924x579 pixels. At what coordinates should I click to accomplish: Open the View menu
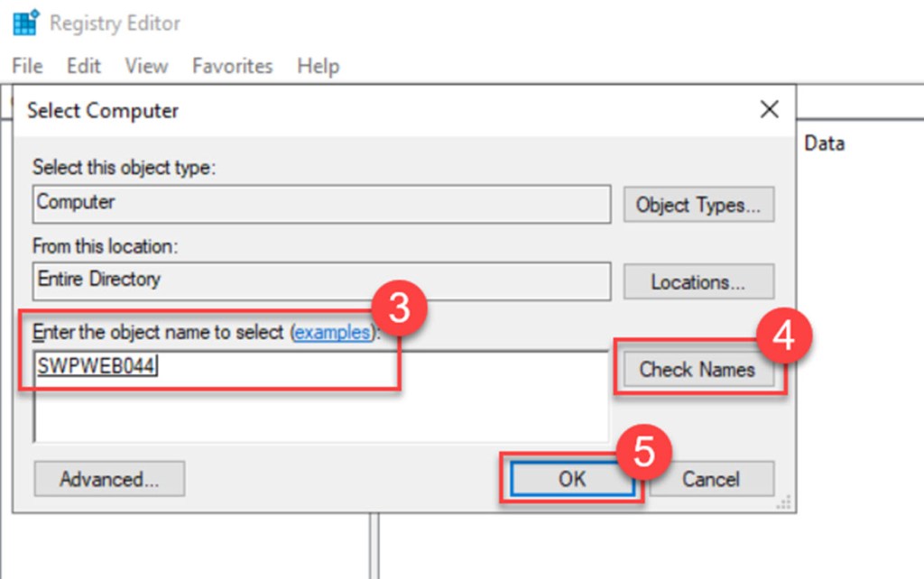[x=146, y=66]
